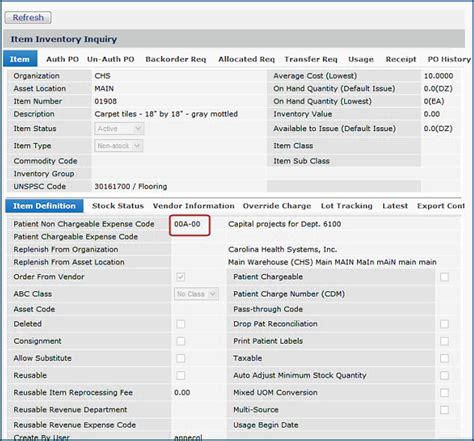
Task: Switch to Stock Status tab
Action: [x=118, y=206]
